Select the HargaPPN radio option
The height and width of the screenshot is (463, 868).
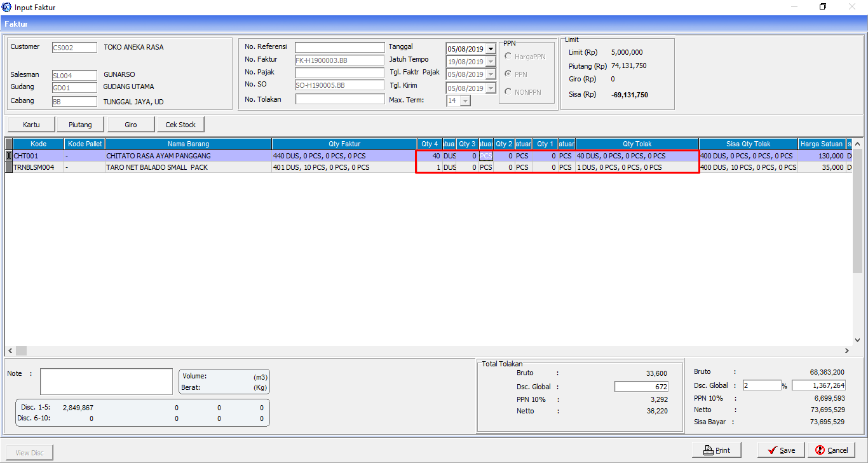pyautogui.click(x=508, y=57)
